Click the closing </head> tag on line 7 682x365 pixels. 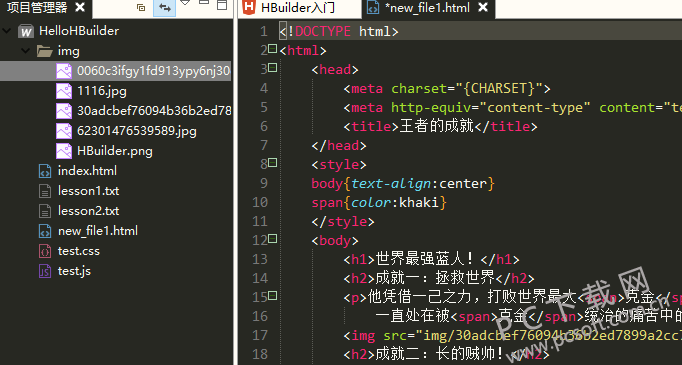pos(339,146)
